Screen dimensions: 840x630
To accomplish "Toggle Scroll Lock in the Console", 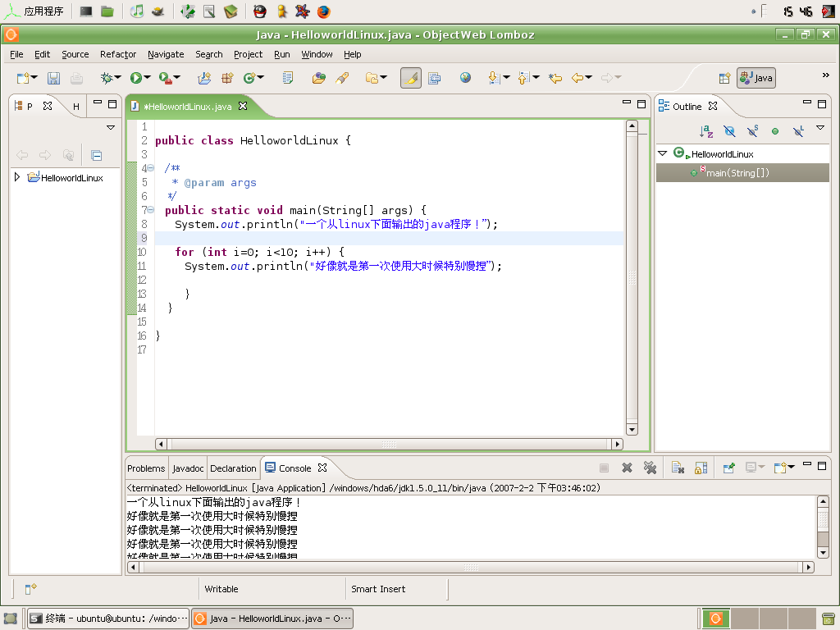I will [701, 468].
